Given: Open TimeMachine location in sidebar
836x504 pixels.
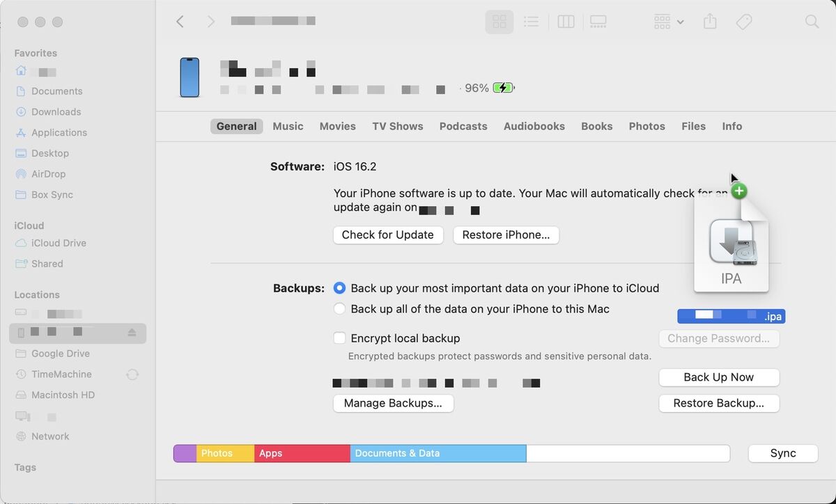Looking at the screenshot, I should 61,375.
